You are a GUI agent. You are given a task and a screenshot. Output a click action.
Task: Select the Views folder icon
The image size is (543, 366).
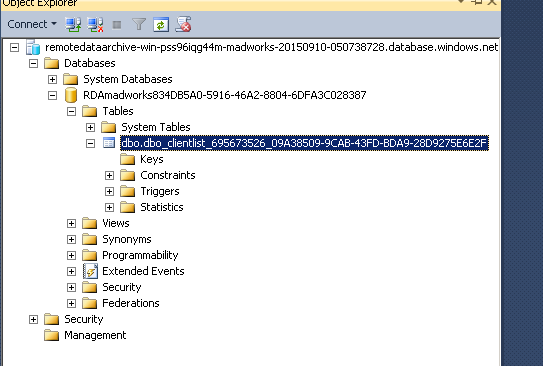(x=90, y=224)
